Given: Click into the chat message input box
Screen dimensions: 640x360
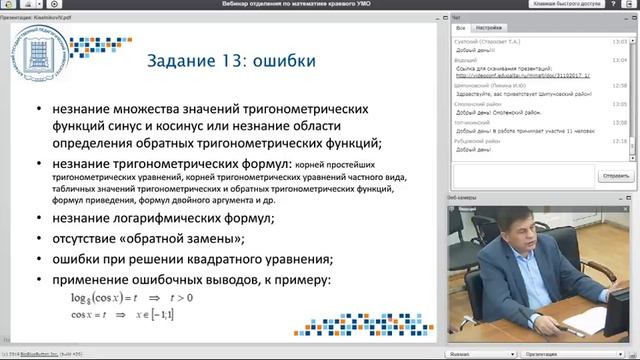Looking at the screenshot, I should [524, 176].
